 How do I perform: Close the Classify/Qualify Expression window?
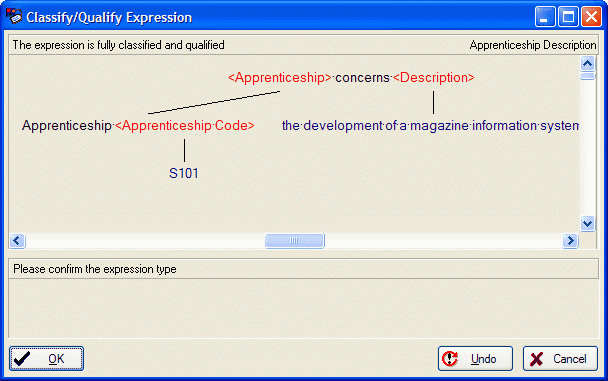pos(591,17)
